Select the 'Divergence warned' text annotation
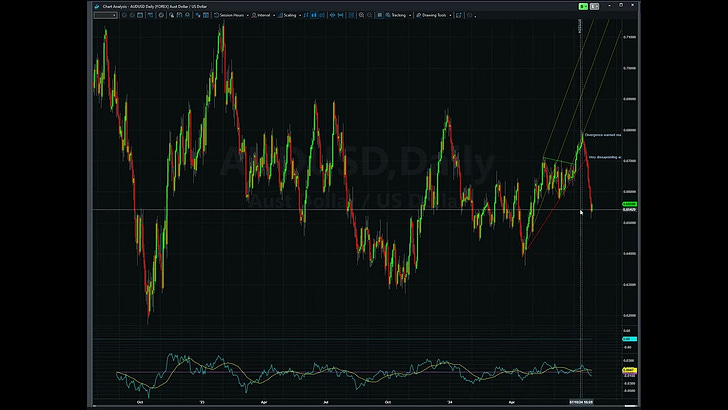This screenshot has width=728, height=410. point(603,135)
